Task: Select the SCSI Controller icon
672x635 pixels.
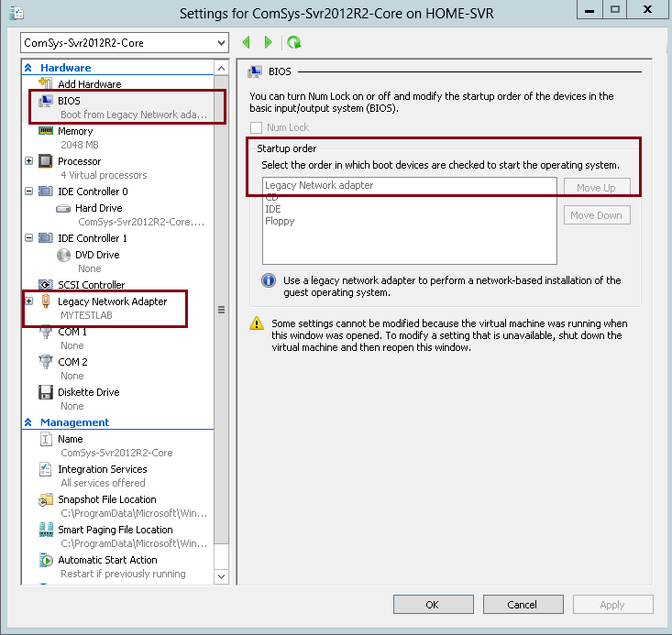Action: coord(46,284)
